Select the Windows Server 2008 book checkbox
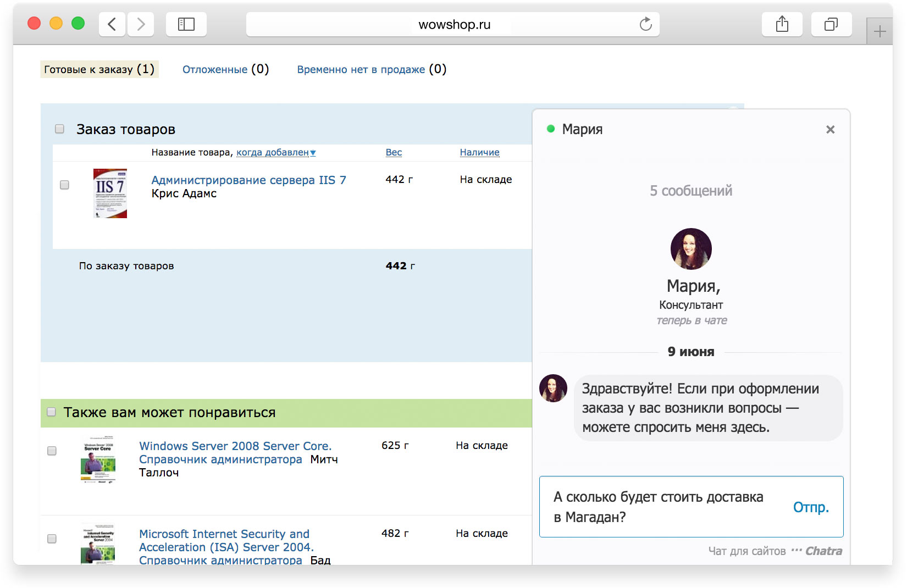The image size is (907, 588). coord(52,451)
